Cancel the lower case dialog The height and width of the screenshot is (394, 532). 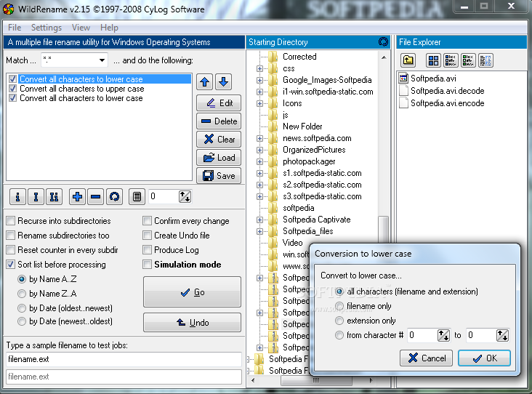tap(426, 358)
